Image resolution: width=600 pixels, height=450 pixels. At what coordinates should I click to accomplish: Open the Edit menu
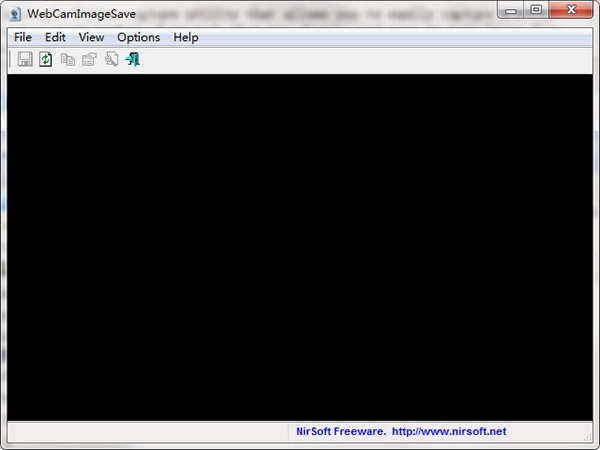click(x=55, y=37)
